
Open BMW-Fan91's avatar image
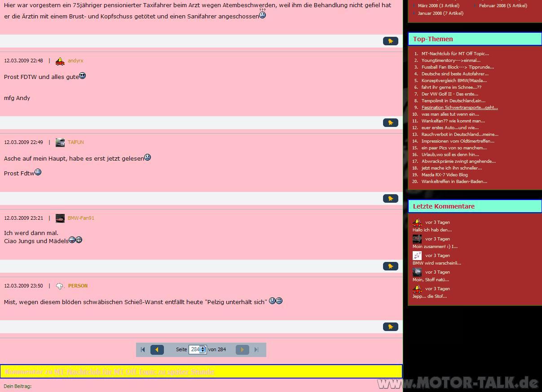[x=60, y=218]
